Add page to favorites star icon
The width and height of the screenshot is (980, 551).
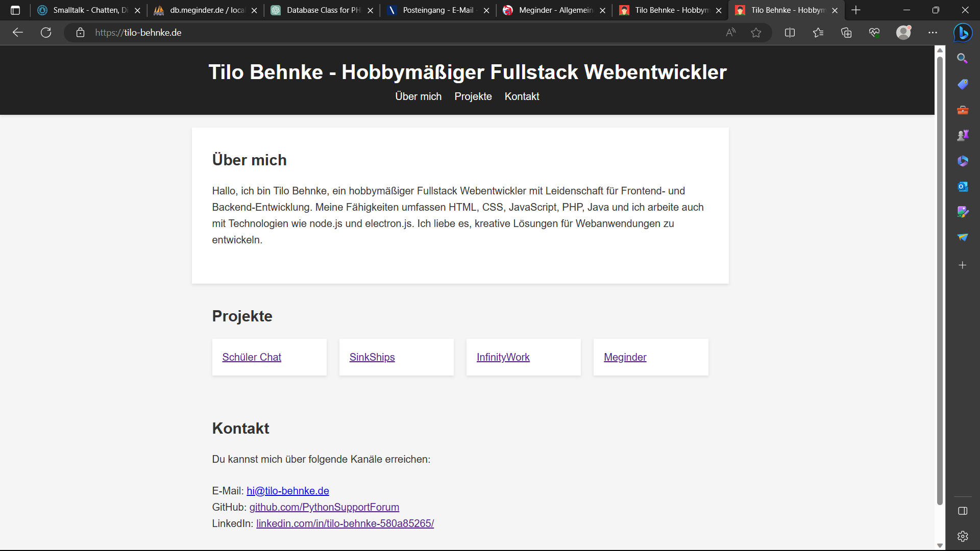pyautogui.click(x=756, y=33)
